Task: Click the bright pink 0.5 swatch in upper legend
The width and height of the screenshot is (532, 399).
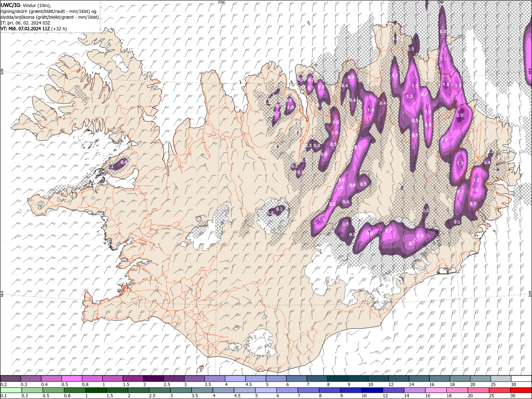Action: click(71, 379)
